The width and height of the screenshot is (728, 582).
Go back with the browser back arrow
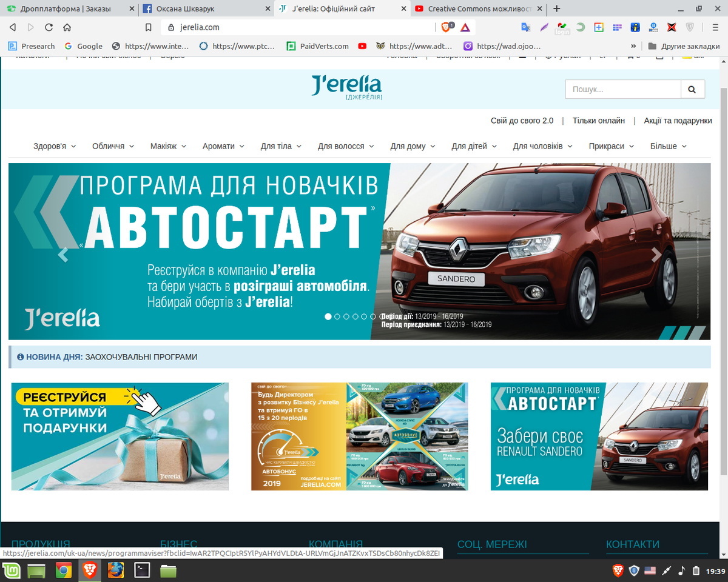(13, 27)
